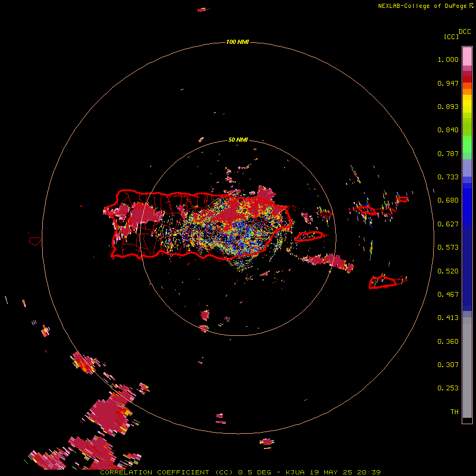The image size is (476, 476).
Task: Click the 0.893 scale value
Action: pyautogui.click(x=448, y=106)
